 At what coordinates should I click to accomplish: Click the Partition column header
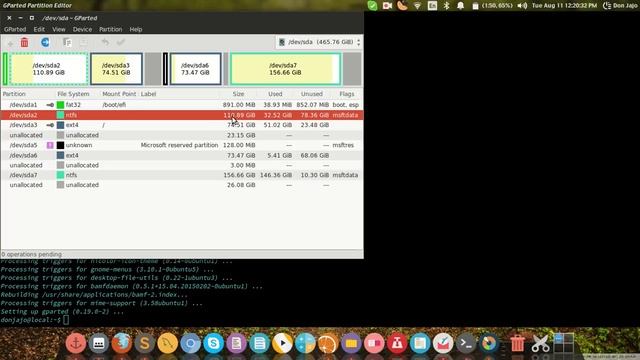click(x=14, y=94)
